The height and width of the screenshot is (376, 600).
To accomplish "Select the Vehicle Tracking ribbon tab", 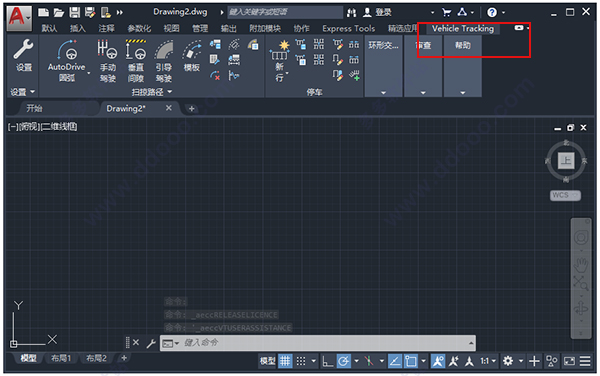I will [x=463, y=28].
